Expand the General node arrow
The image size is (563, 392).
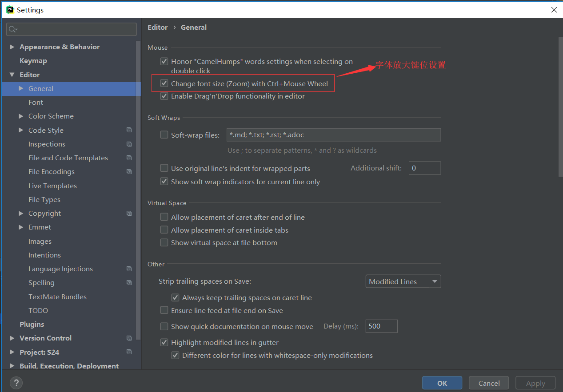[21, 88]
